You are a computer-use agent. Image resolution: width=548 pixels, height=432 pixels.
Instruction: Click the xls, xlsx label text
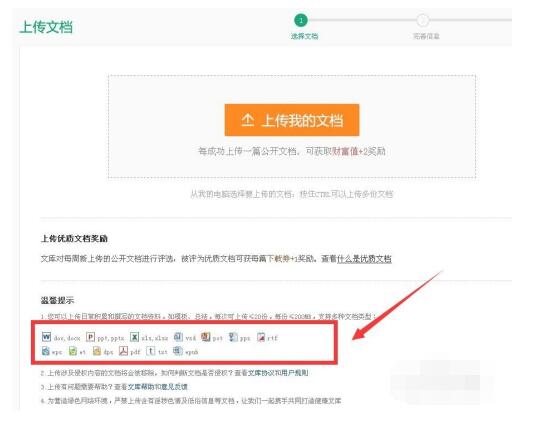pos(154,338)
